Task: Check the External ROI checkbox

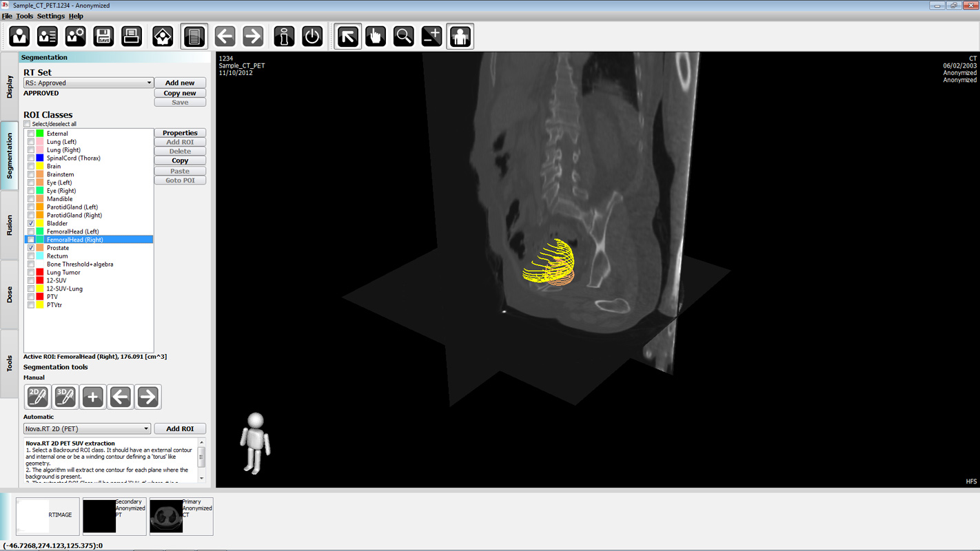Action: click(31, 134)
